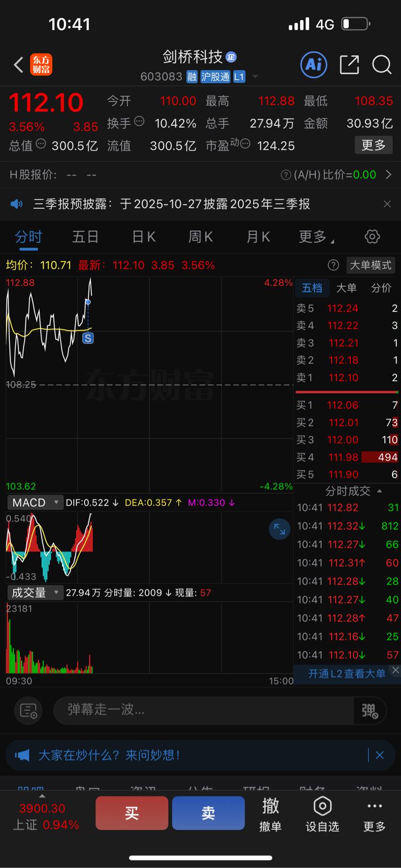The height and width of the screenshot is (868, 401).
Task: Expand the stock tags dropdown arrow
Action: [255, 77]
